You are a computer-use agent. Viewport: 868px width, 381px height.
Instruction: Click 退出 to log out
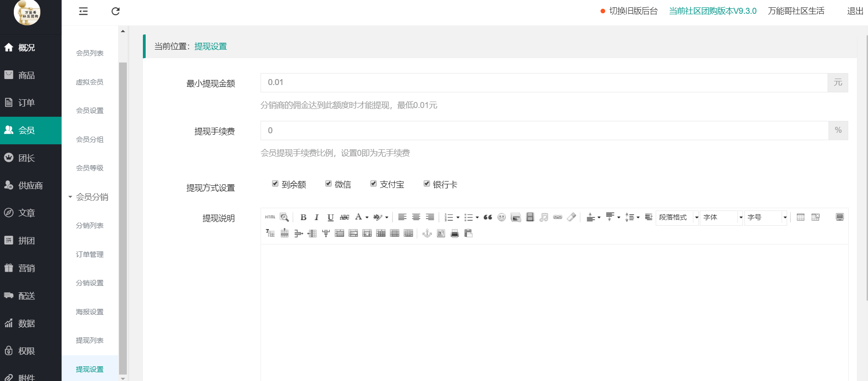(855, 11)
